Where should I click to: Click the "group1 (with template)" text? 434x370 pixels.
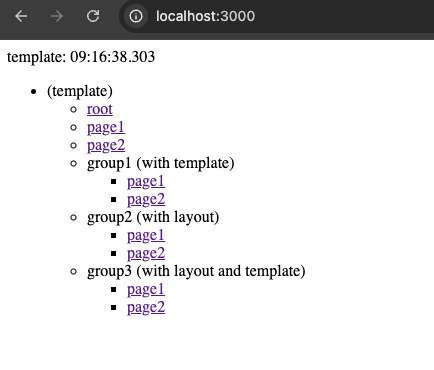click(161, 164)
